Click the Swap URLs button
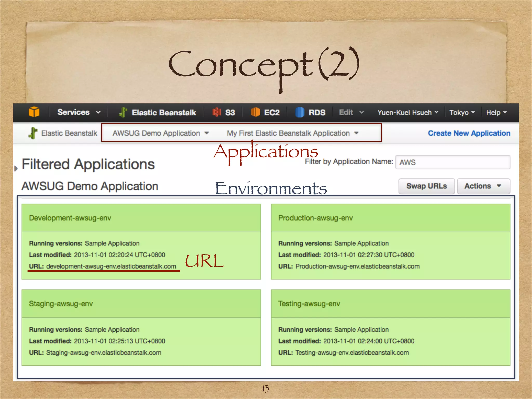532x399 pixels. point(427,186)
